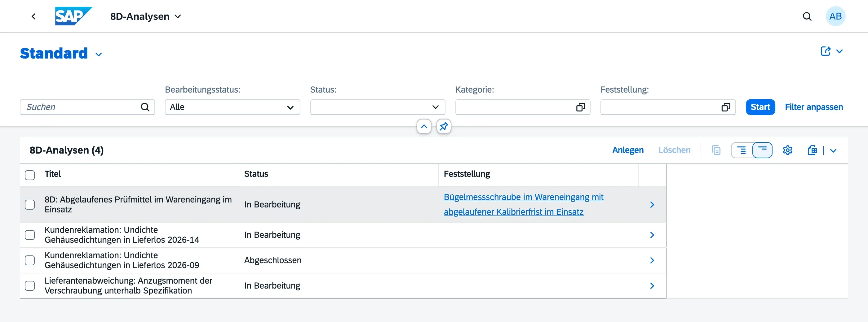Open the AB user avatar menu

click(x=835, y=16)
